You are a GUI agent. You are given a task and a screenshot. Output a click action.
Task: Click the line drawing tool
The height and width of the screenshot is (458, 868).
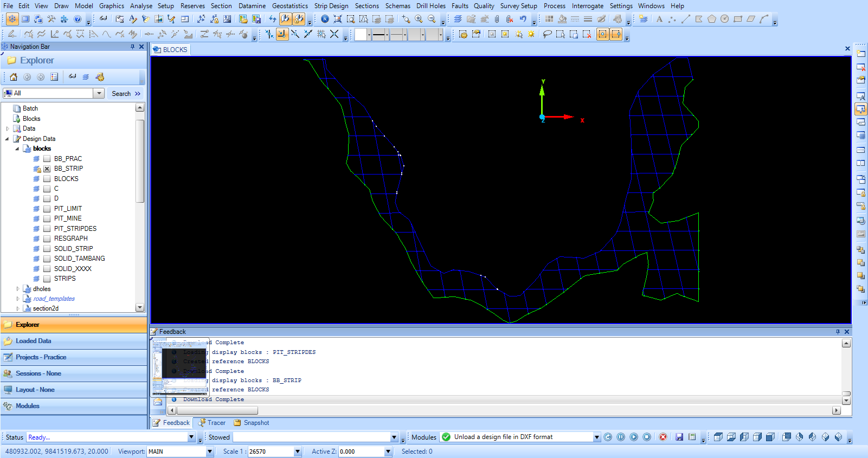pyautogui.click(x=685, y=19)
